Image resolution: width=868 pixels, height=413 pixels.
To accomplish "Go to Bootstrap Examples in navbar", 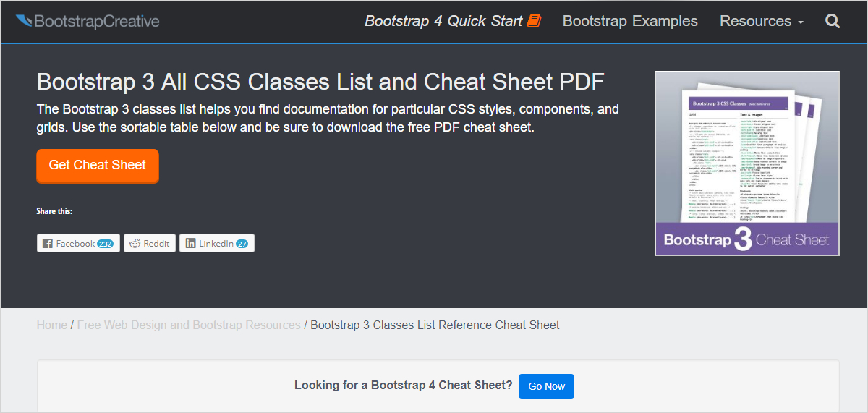I will click(x=630, y=22).
